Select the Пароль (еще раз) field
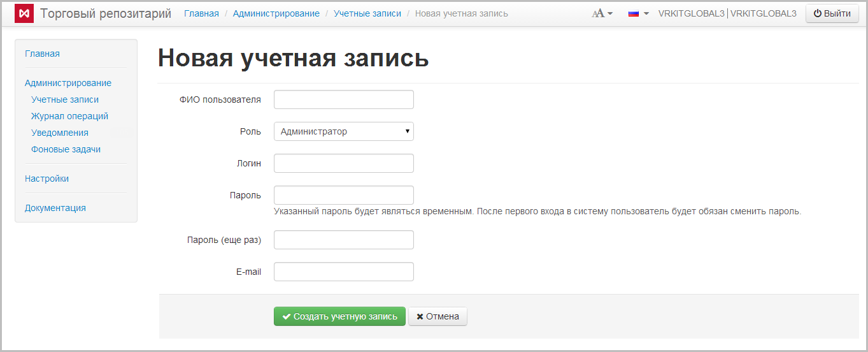Image resolution: width=868 pixels, height=352 pixels. 343,240
